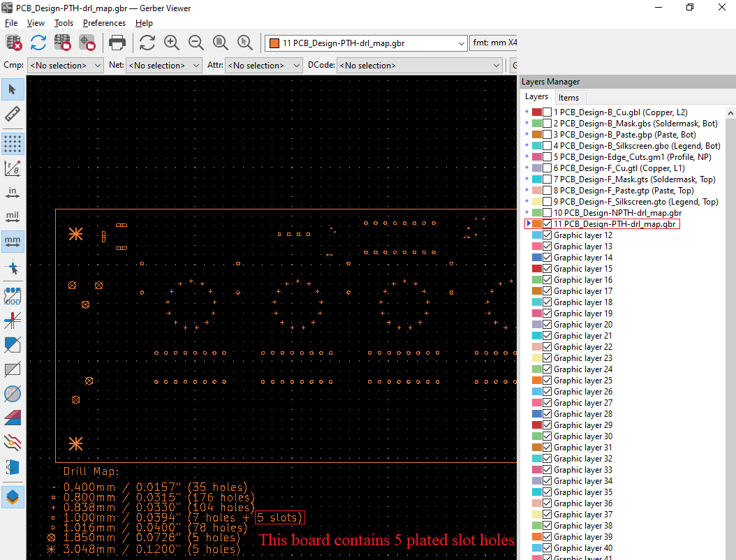This screenshot has width=736, height=560.
Task: Switch to the Items tab
Action: click(x=568, y=98)
